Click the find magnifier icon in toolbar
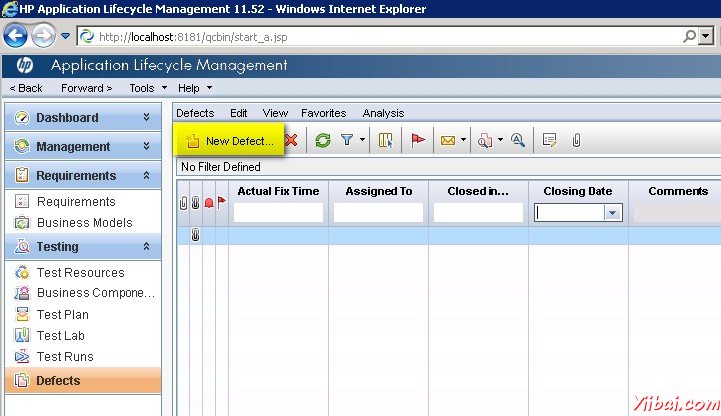721x416 pixels. tap(517, 141)
